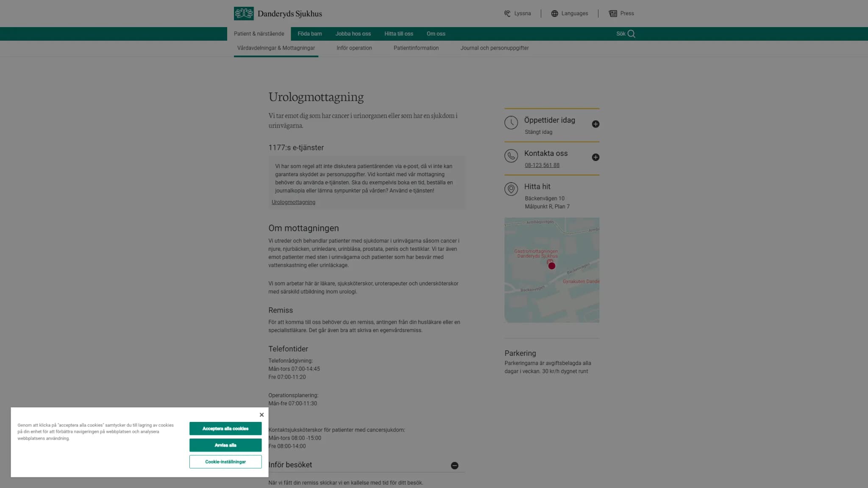Click the Lyssna ear icon
The image size is (868, 488).
coord(507,14)
